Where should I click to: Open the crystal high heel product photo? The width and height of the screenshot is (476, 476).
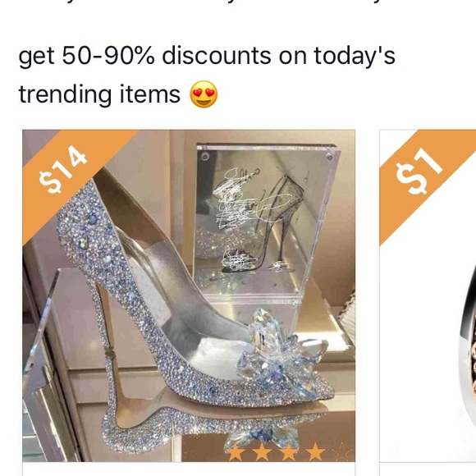(x=189, y=296)
